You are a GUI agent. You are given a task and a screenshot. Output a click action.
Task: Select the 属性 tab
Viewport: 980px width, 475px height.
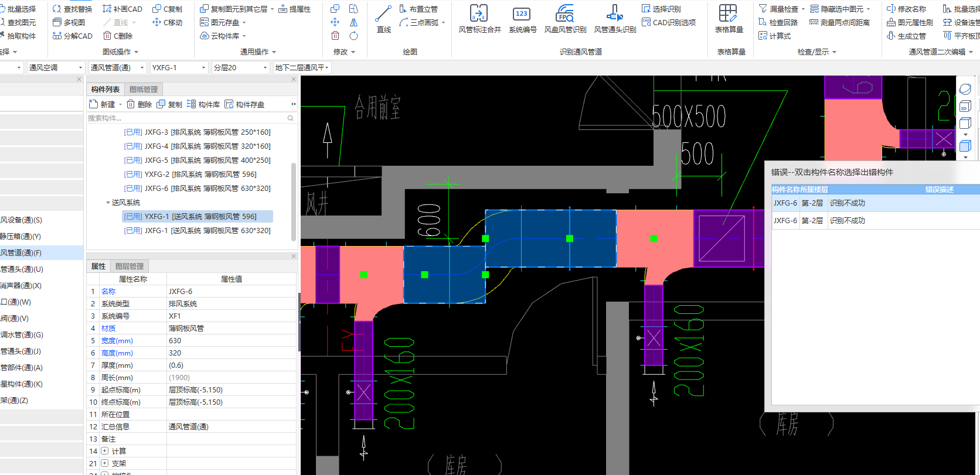pos(98,266)
